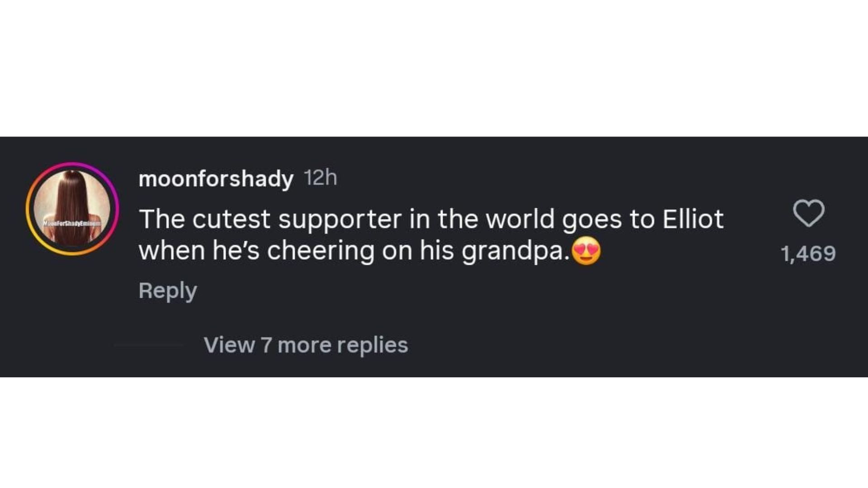This screenshot has width=868, height=488.
Task: Click the word 'world' in the comment
Action: click(520, 219)
